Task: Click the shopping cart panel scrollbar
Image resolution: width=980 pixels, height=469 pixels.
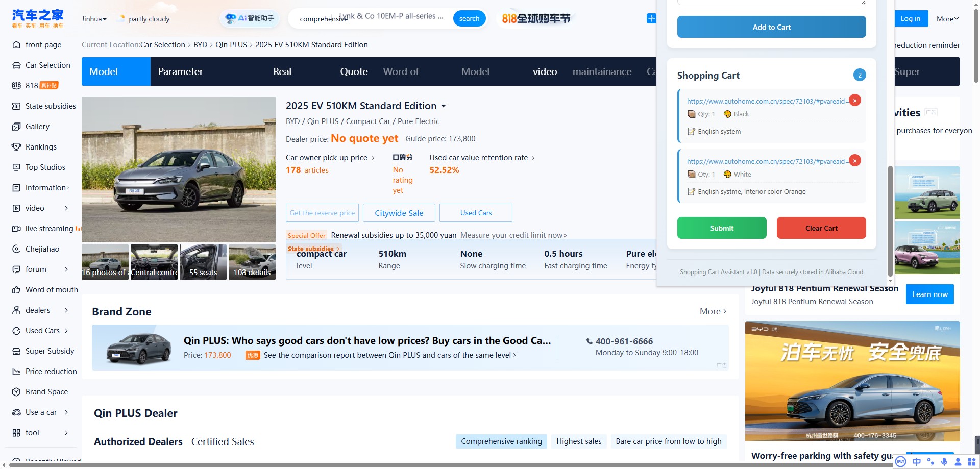Action: (890, 220)
